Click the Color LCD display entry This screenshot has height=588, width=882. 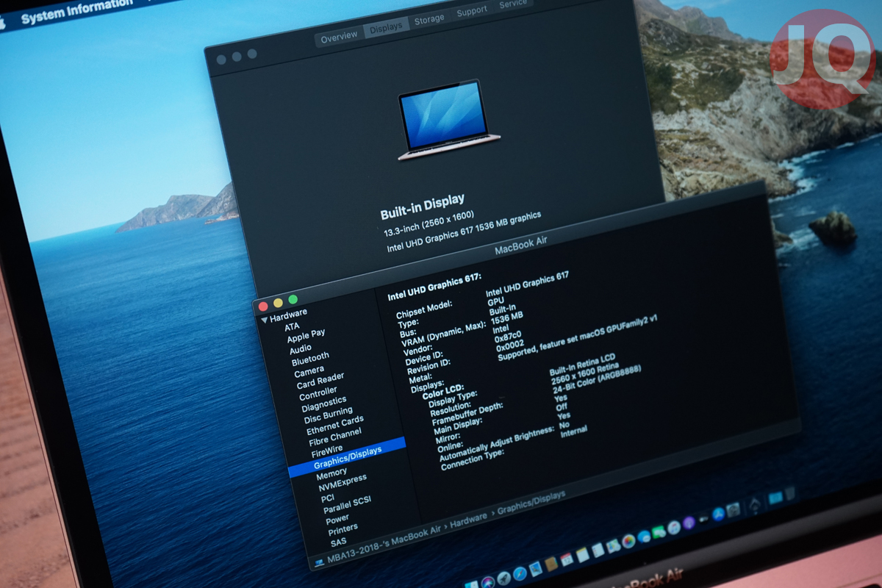443,390
